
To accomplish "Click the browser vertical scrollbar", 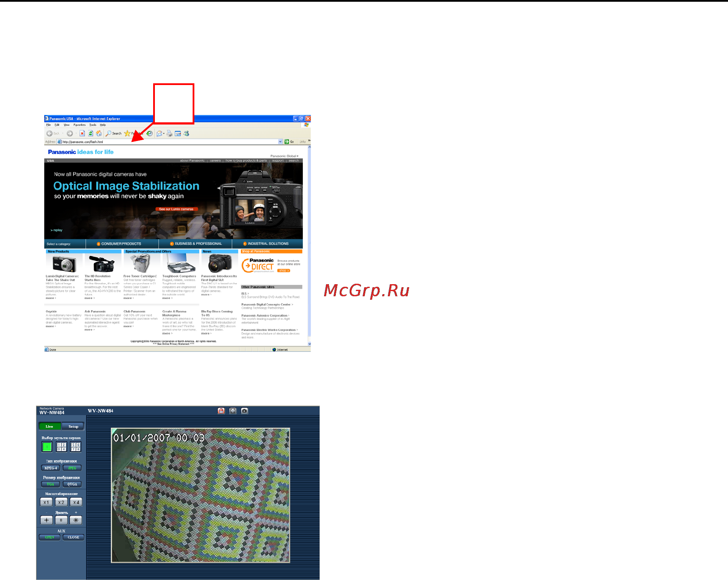I will (x=309, y=245).
